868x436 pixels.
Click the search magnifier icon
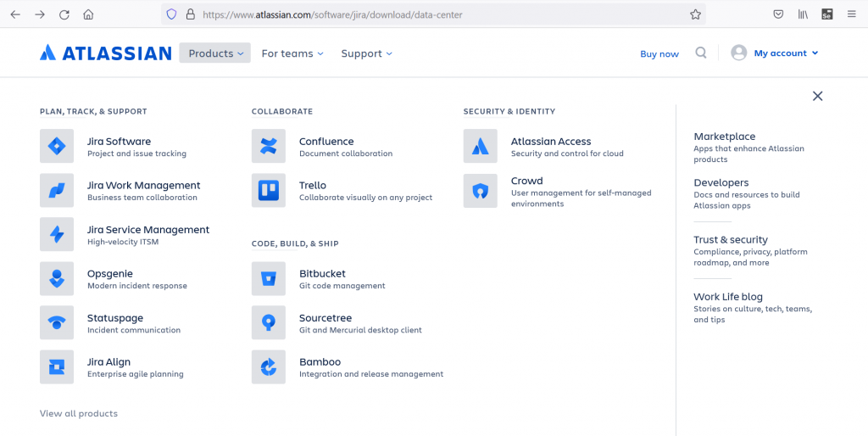pyautogui.click(x=701, y=53)
